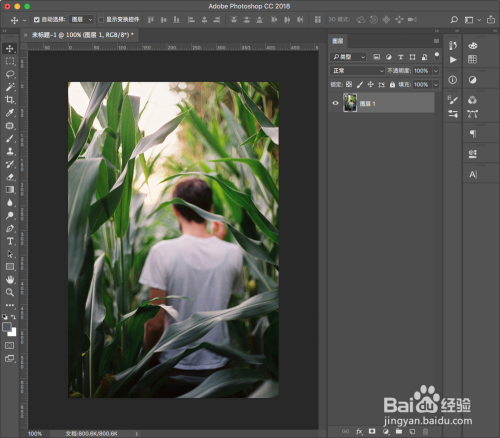
Task: Add a layer mask button
Action: click(x=372, y=431)
